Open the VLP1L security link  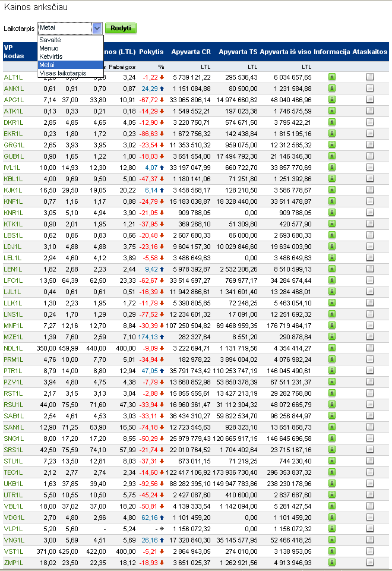pyautogui.click(x=13, y=529)
